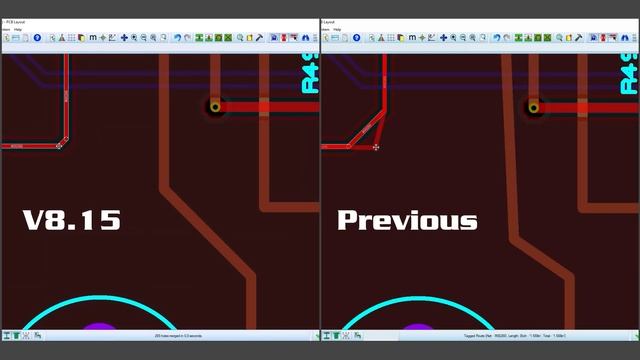The height and width of the screenshot is (360, 640).
Task: Click decompose hammer icon in Previous window
Action: click(578, 38)
